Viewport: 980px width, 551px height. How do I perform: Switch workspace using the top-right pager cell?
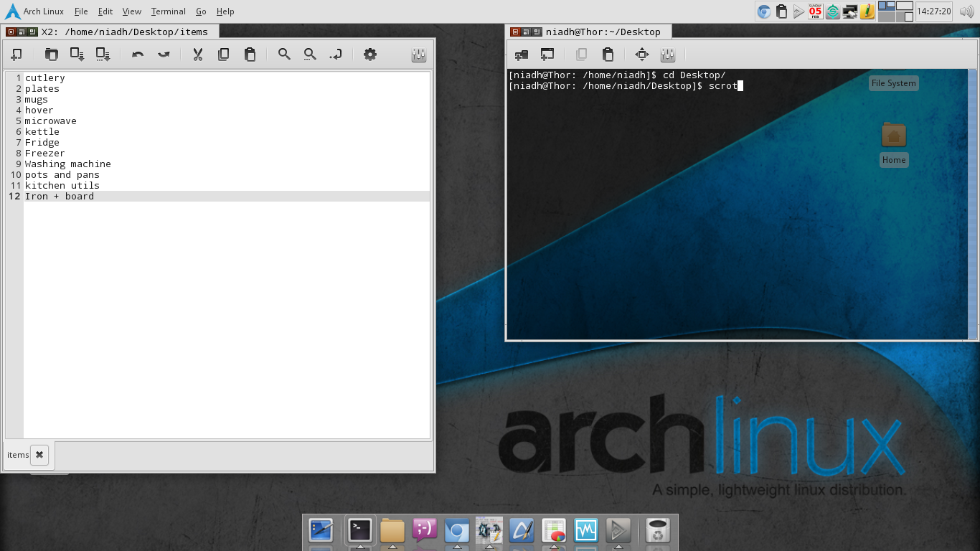point(905,6)
